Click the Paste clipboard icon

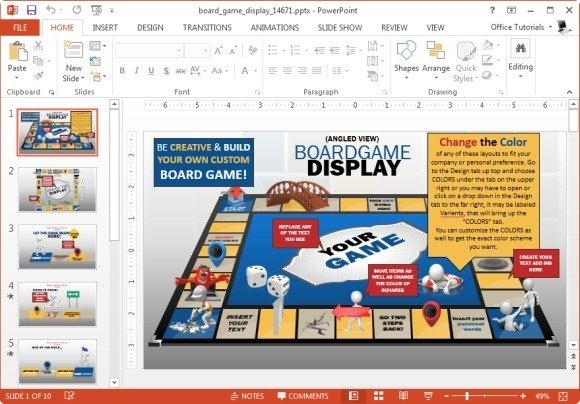[17, 52]
